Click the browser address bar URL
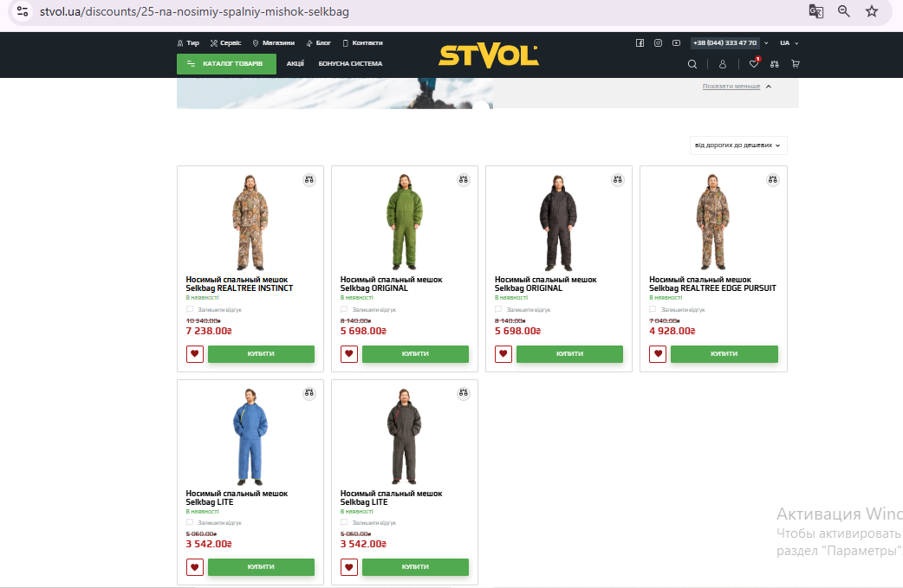Screen dimensions: 903x588 pyautogui.click(x=194, y=11)
